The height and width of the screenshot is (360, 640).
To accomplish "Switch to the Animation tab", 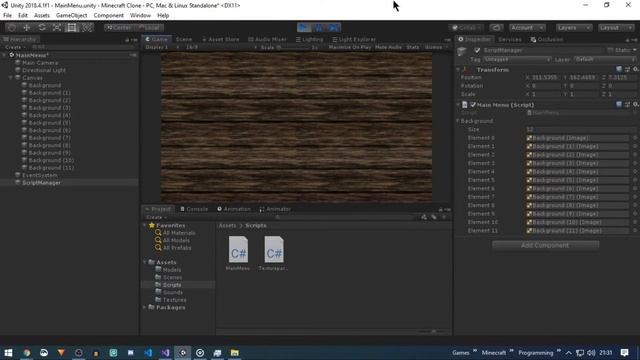I will (234, 209).
